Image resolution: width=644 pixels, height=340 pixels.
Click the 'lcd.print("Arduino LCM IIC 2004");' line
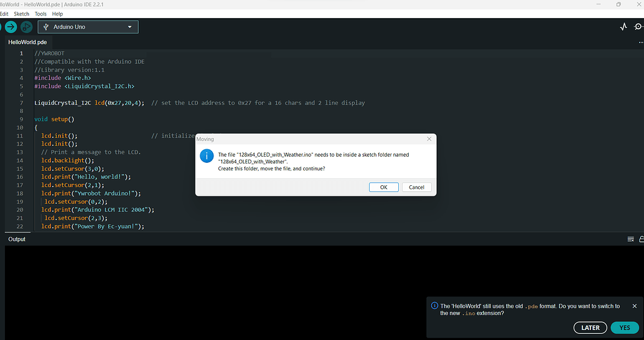tap(98, 209)
